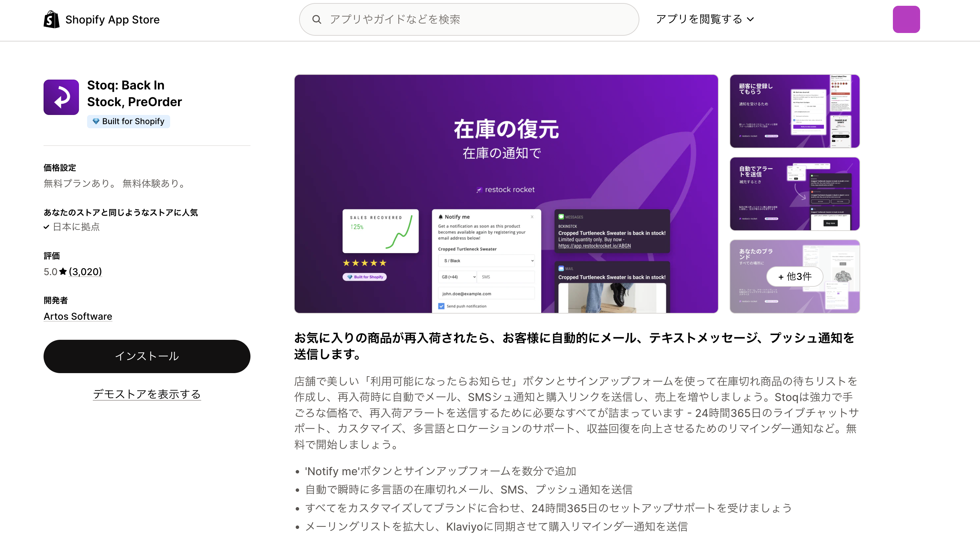Click the Shopify App Store title text
980x534 pixels.
point(112,19)
